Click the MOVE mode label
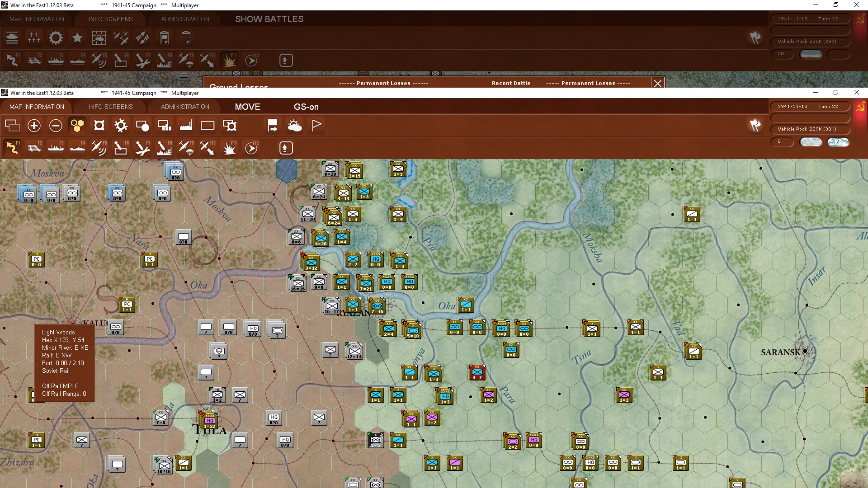Viewport: 868px width, 488px height. (x=247, y=107)
